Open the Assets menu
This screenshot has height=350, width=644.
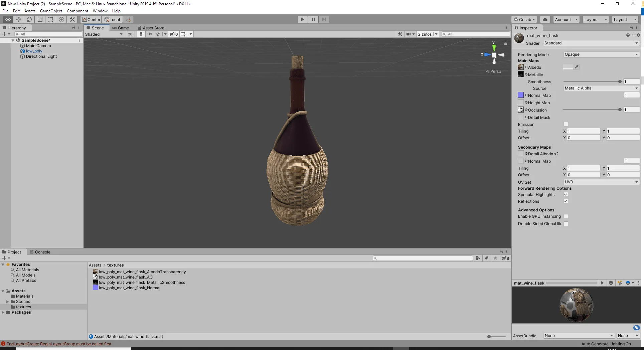[30, 11]
